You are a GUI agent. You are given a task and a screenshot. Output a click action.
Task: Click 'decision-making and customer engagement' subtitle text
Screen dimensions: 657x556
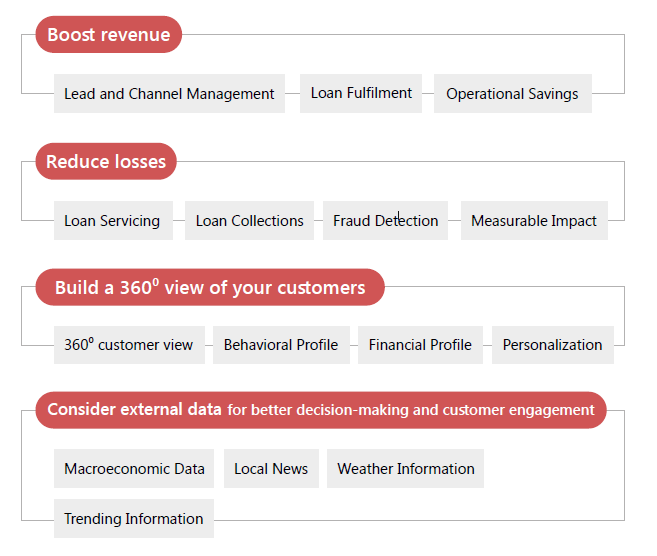[445, 410]
